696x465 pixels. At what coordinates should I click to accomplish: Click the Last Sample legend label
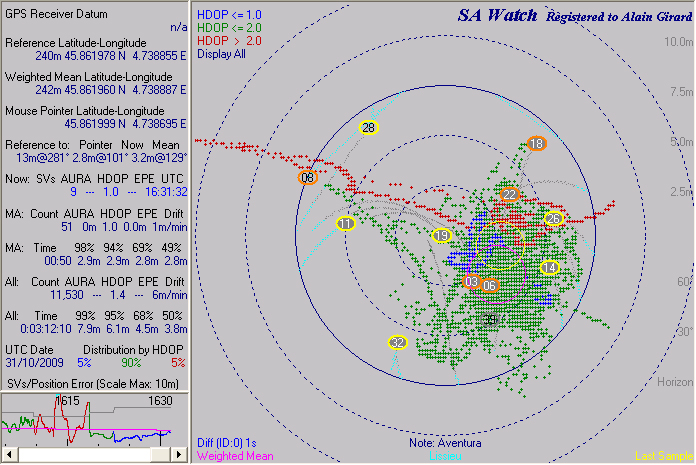[664, 456]
